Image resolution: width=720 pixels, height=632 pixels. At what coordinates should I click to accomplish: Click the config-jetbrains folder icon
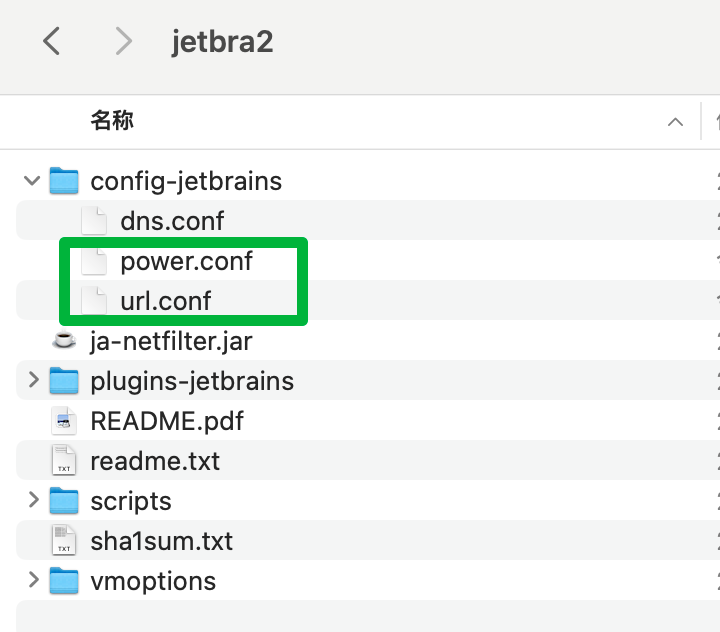pos(64,181)
